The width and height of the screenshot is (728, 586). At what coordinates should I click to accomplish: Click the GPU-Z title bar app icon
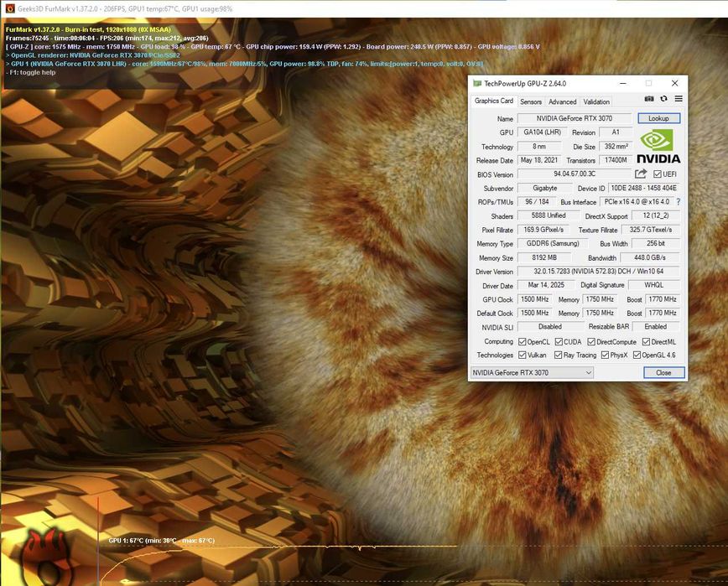click(477, 84)
